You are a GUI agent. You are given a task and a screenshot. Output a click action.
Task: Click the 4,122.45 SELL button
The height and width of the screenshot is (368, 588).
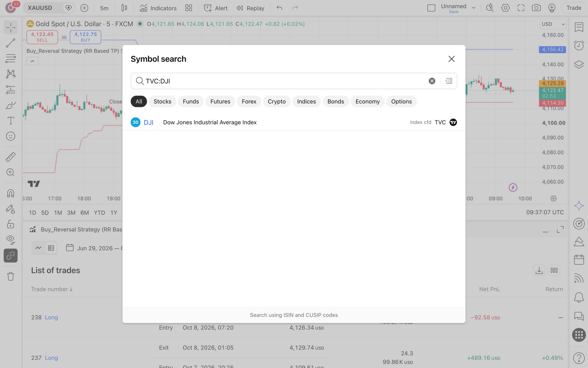(42, 37)
